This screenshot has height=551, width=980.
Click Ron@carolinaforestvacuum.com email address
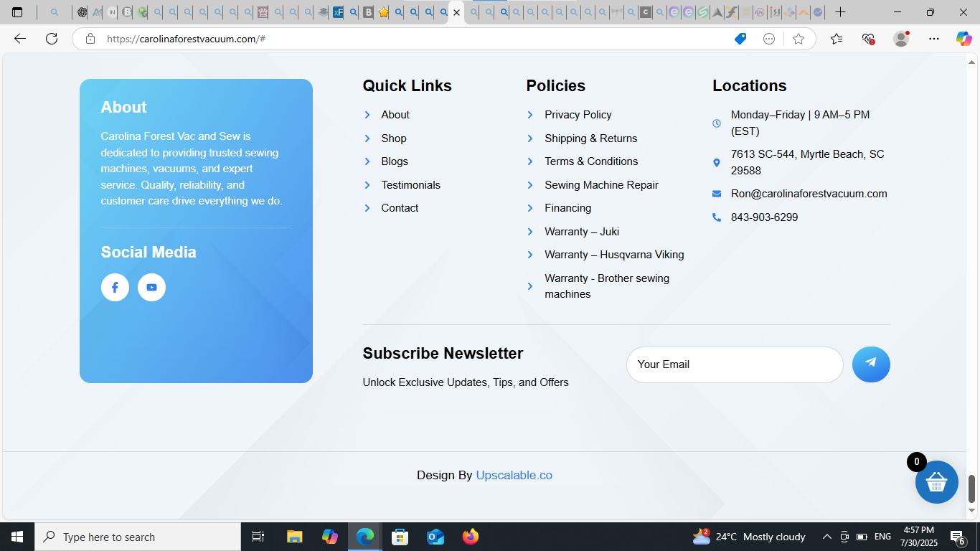[809, 194]
